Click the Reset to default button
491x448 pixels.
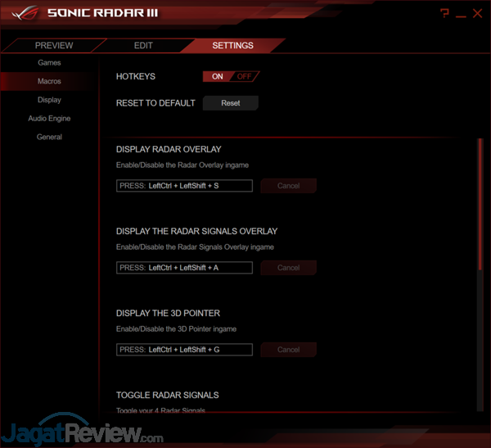231,103
